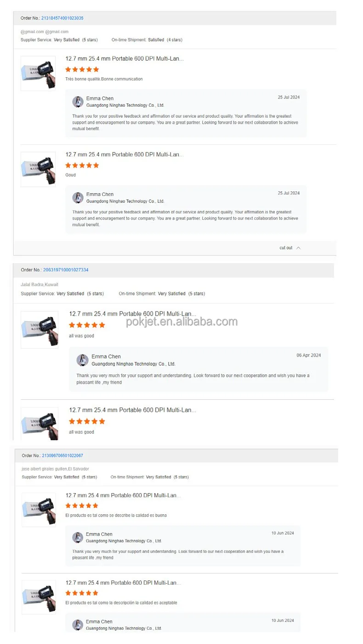Click Emma Chen avatar under Très bonne qualité review
Viewport: 363px width, 644px height.
(78, 102)
